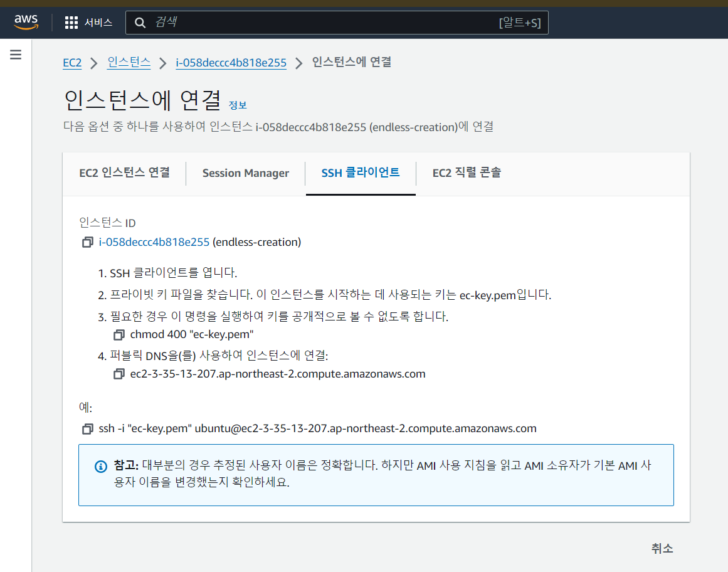Focus the 검색 search field
Image resolution: width=728 pixels, height=572 pixels.
(337, 23)
